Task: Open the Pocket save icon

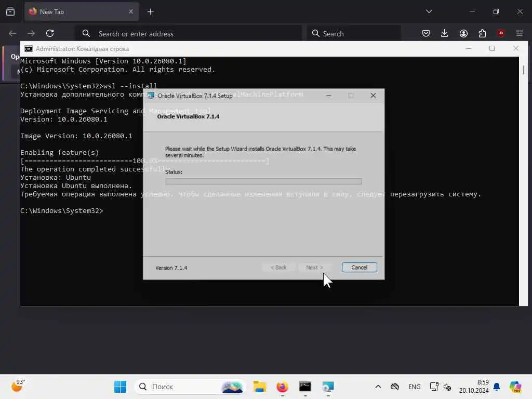Action: point(426,33)
